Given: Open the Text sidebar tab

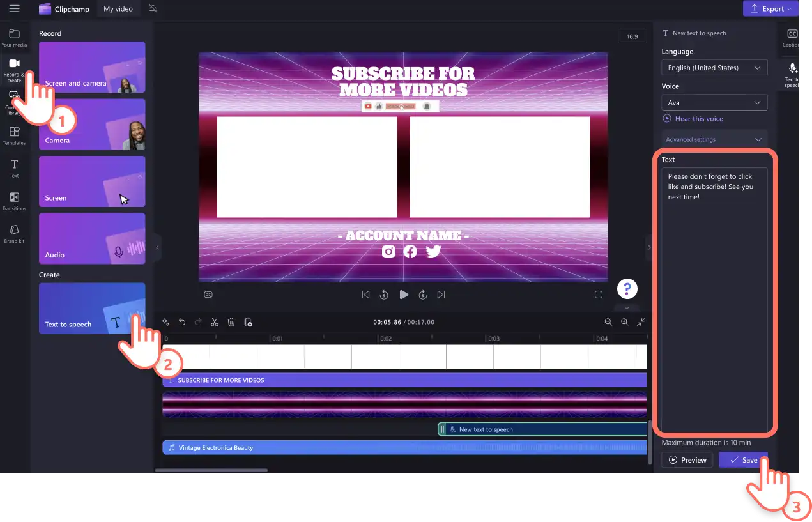Looking at the screenshot, I should click(14, 169).
